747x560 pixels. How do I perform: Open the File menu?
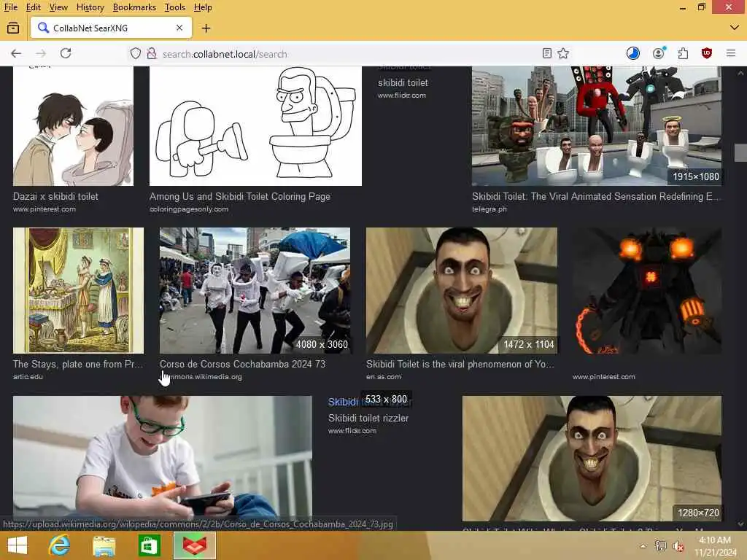point(10,7)
